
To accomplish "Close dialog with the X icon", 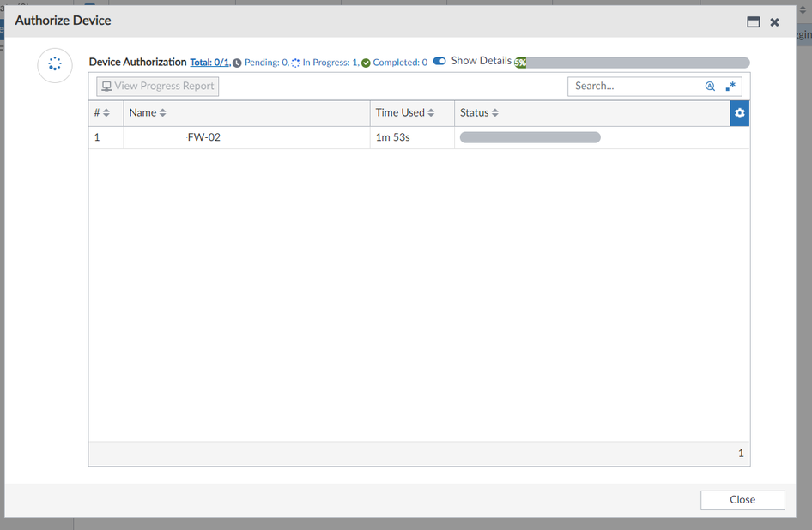I will point(774,22).
